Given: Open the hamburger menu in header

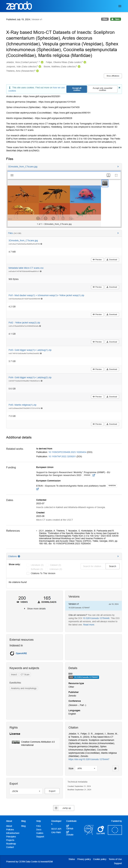Looking at the screenshot, I should pos(120,6).
